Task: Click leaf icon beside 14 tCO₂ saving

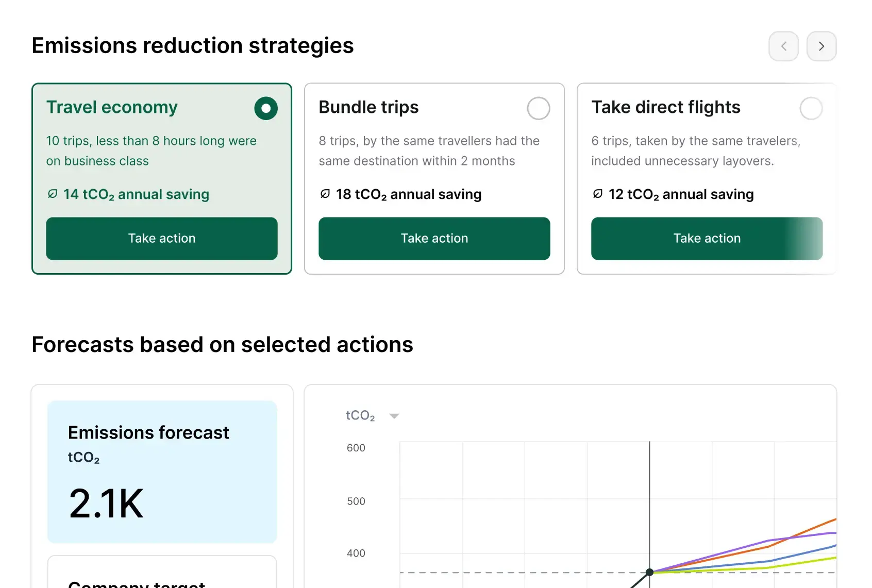Action: coord(53,194)
